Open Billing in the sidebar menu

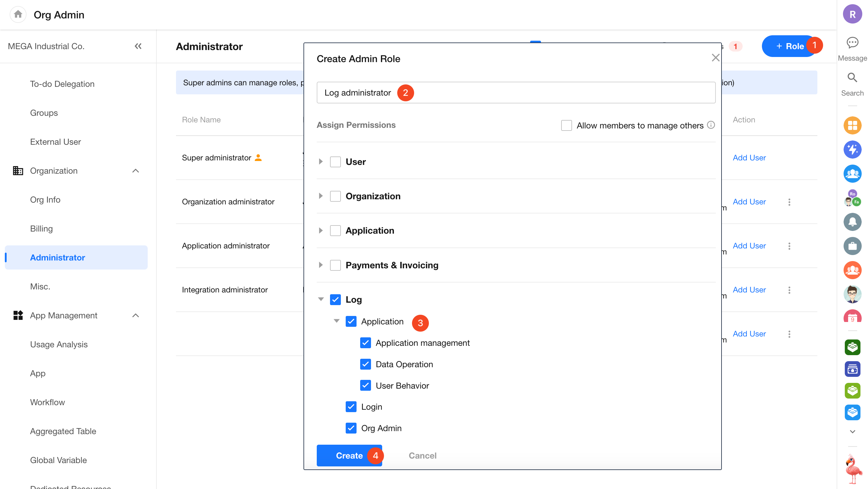(42, 229)
